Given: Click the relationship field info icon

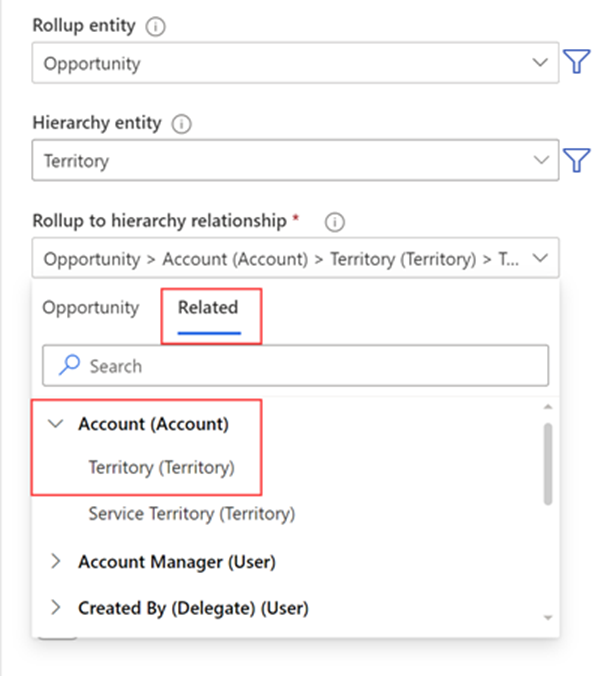Looking at the screenshot, I should pyautogui.click(x=336, y=220).
